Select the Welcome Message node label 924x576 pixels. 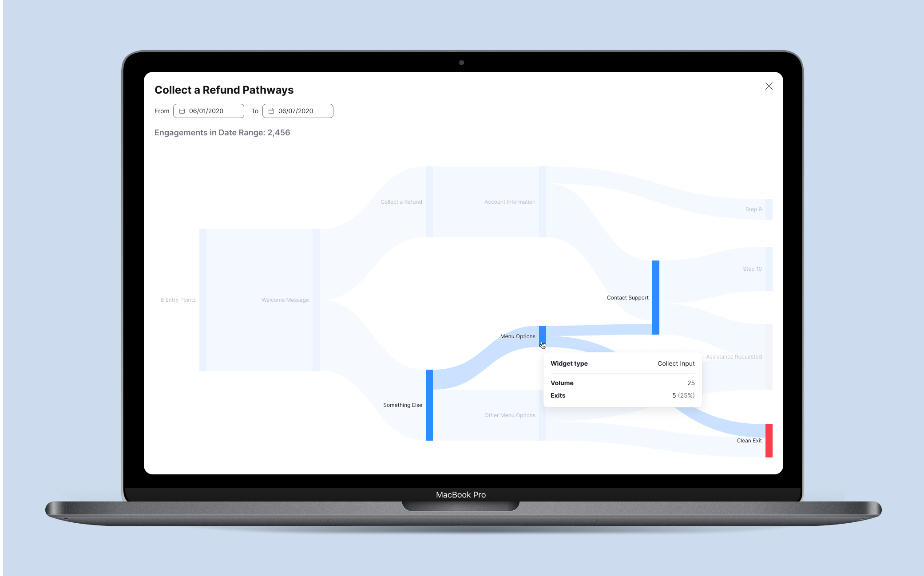285,300
